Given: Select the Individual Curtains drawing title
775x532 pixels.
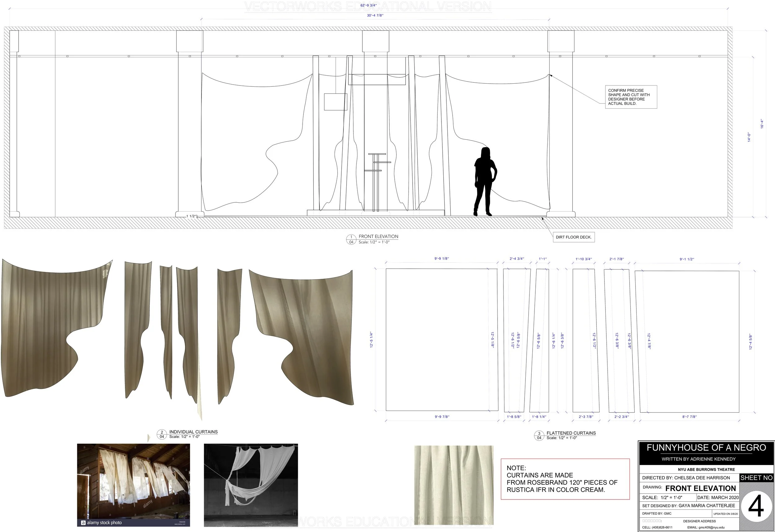Looking at the screenshot, I should click(x=193, y=432).
